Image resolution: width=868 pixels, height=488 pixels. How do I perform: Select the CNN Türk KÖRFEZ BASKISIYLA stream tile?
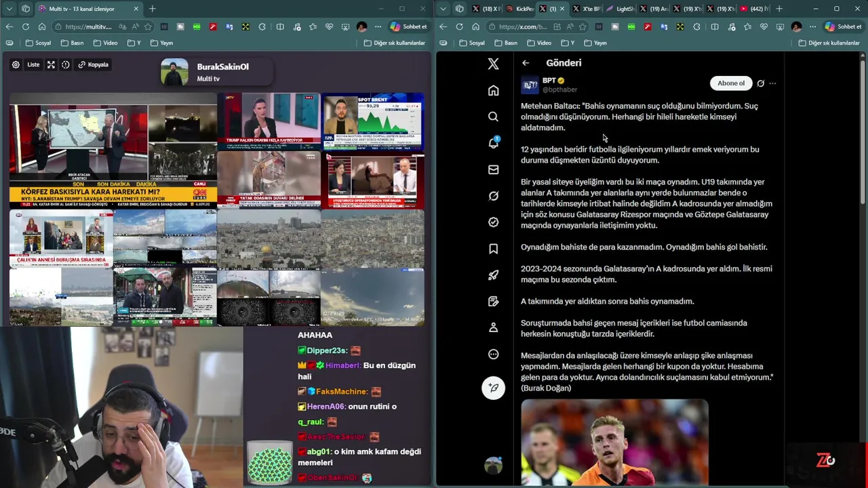[x=113, y=151]
